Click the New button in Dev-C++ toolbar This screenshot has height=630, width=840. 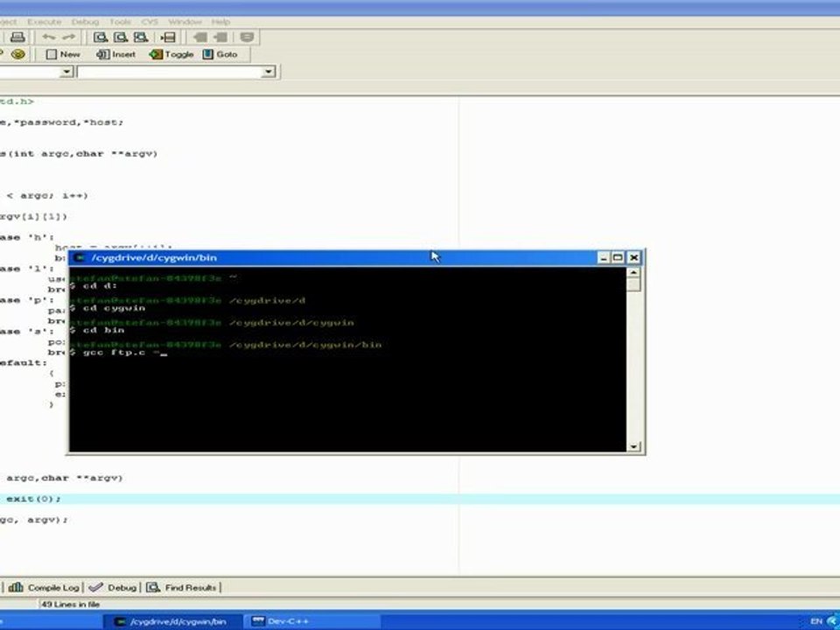[63, 54]
